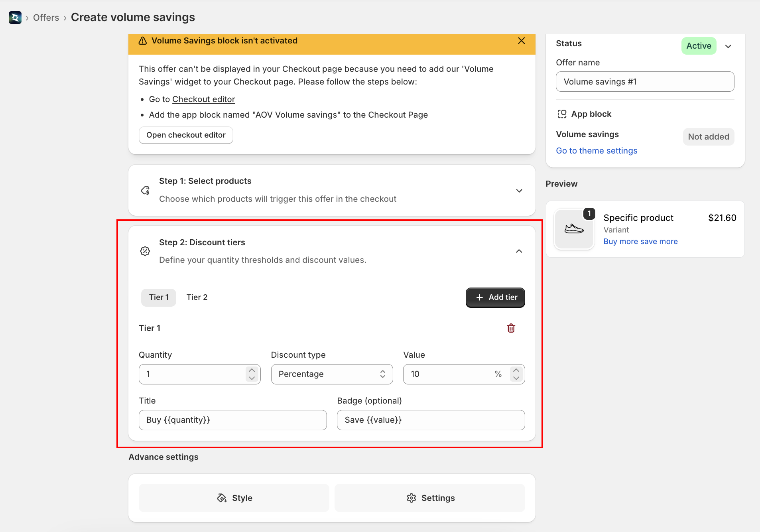Click the app logo icon in breadcrumb
This screenshot has width=760, height=532.
[x=15, y=18]
